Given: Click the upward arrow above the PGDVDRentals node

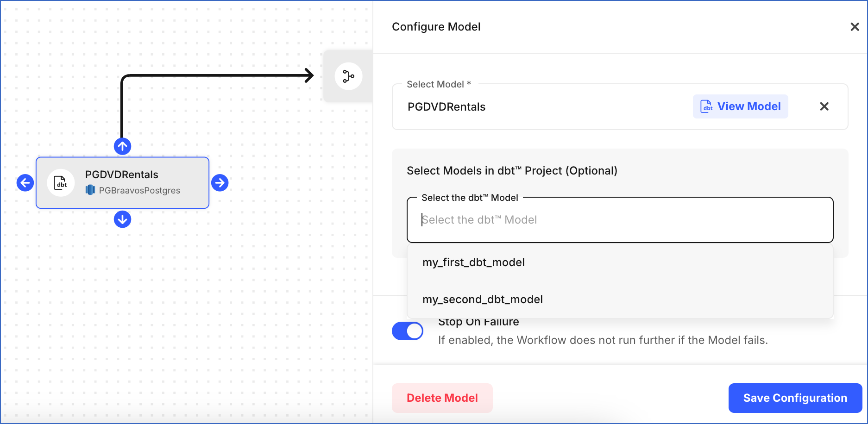Looking at the screenshot, I should coord(122,146).
